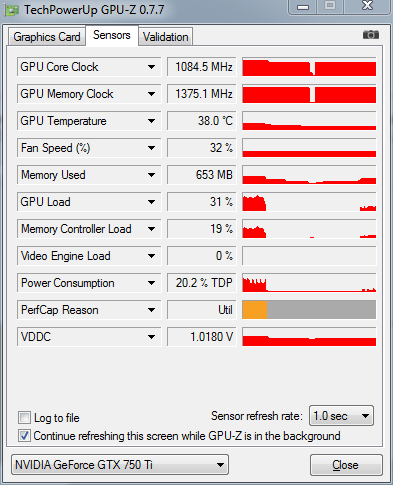The image size is (393, 485).
Task: Open the Sensor refresh rate combo box
Action: 341,416
